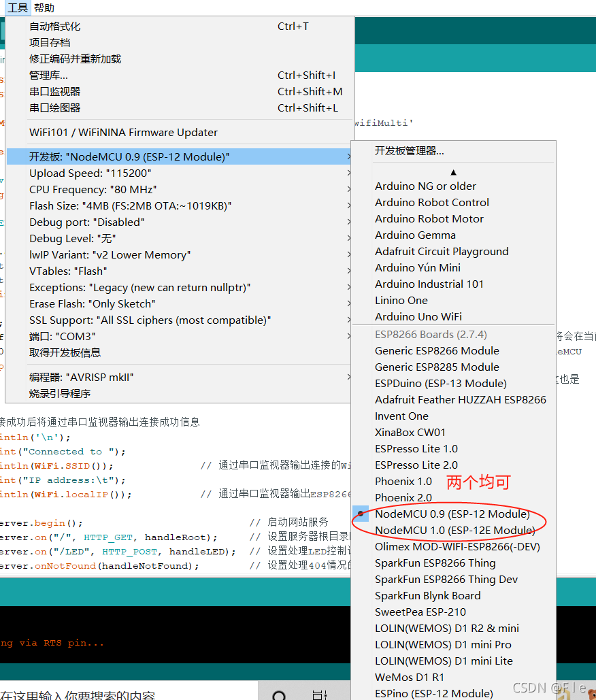Click the up arrow to scroll board list
Screen dimensions: 596x700
[454, 172]
